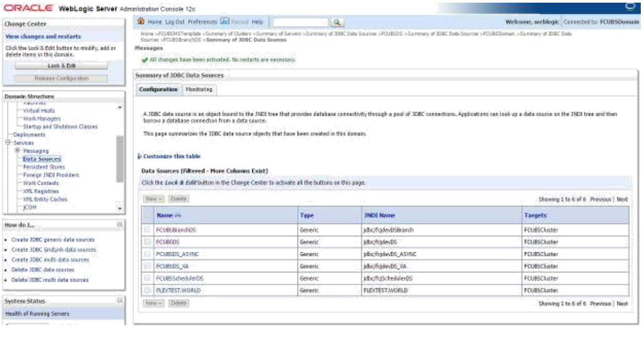Expand the Messaging tree node
Screen dimensions: 644x339
(16, 151)
